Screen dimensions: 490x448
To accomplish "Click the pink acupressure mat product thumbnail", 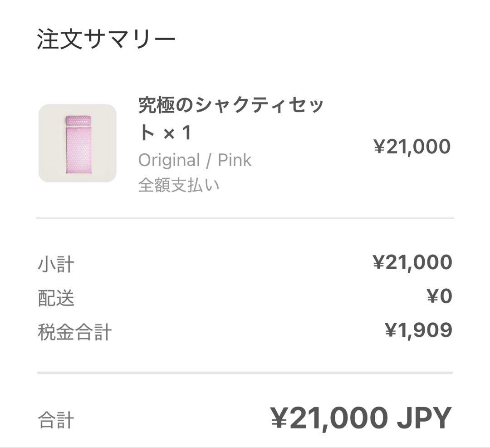I will (x=77, y=143).
